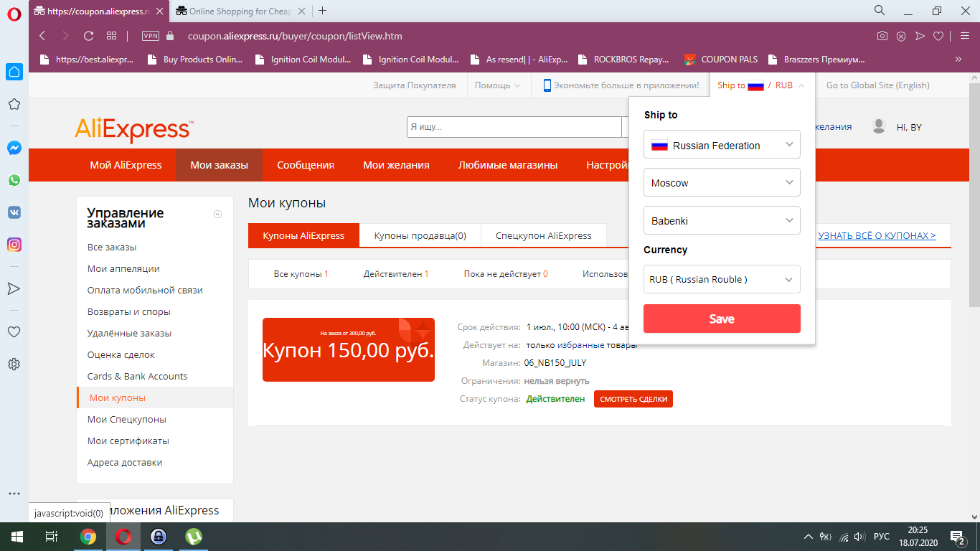Open Easy Setup sliders menu
980x551 pixels.
pos(964,36)
